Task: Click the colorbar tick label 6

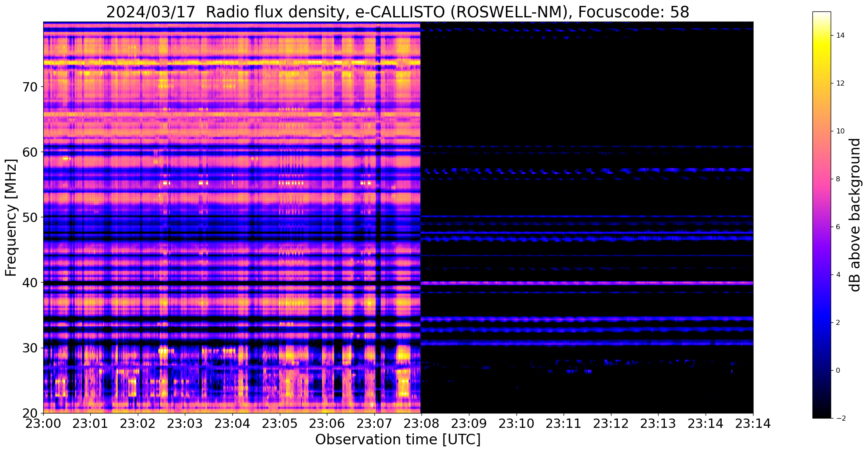Action: 837,227
